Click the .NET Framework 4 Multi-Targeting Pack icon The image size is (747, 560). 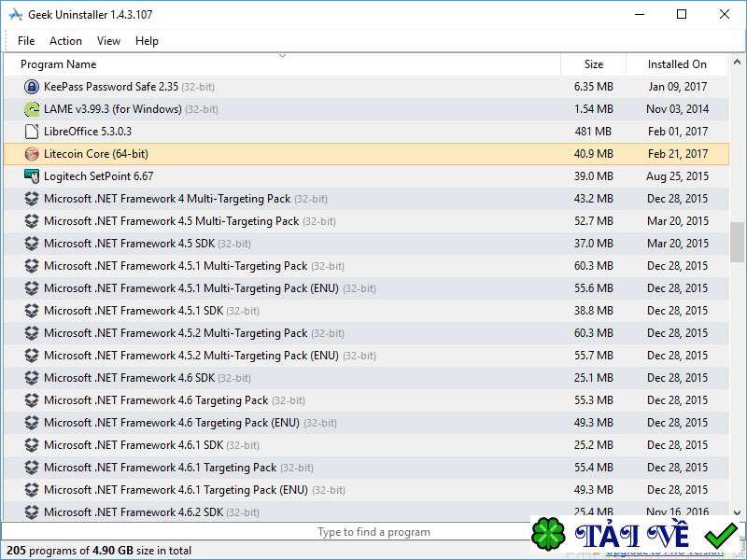[x=32, y=198]
